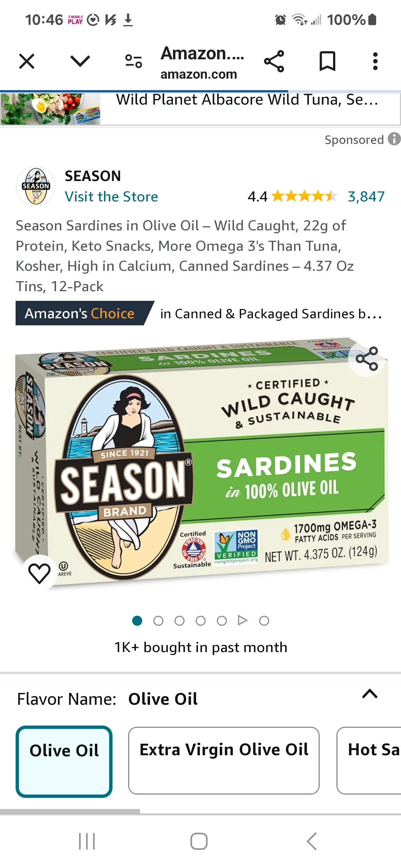This screenshot has height=868, width=401.
Task: Open the 3,847 ratings link
Action: 366,197
